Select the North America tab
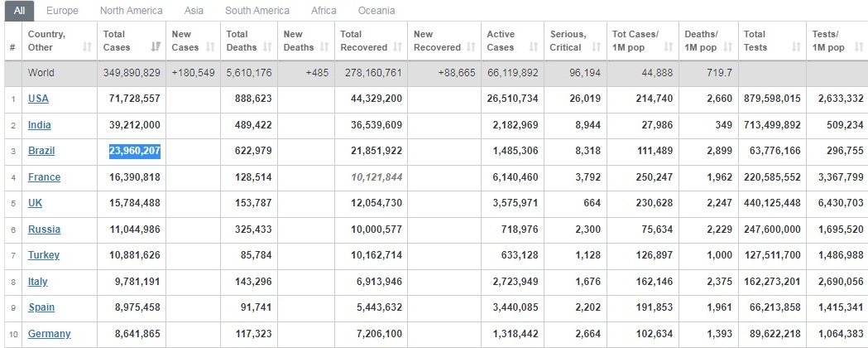Viewport: 868px width, 348px height. 132,11
